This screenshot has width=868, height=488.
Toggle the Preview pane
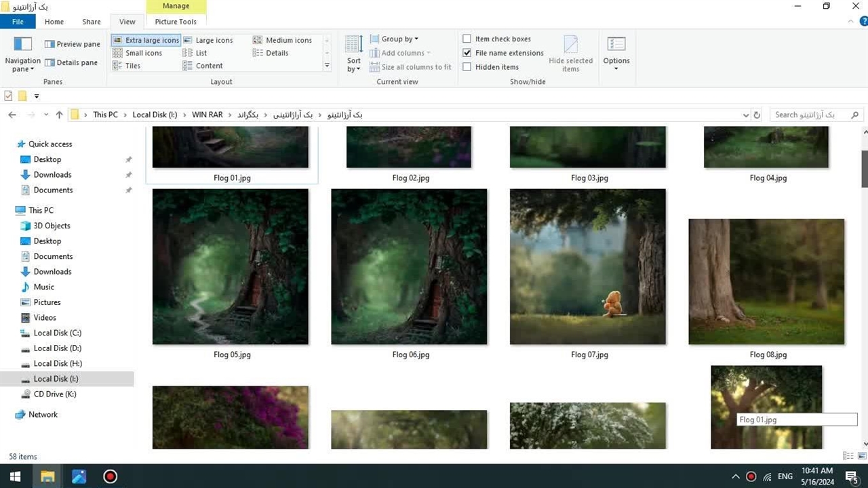coord(72,44)
